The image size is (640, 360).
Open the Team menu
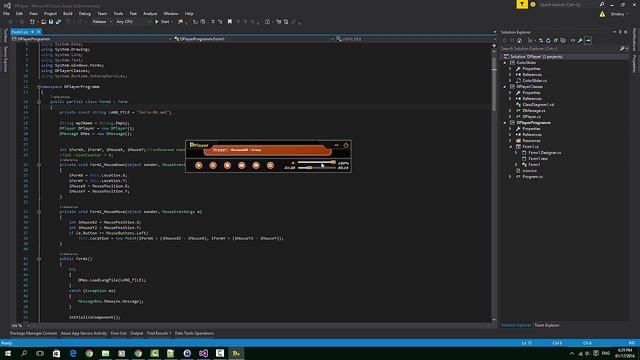pyautogui.click(x=102, y=13)
